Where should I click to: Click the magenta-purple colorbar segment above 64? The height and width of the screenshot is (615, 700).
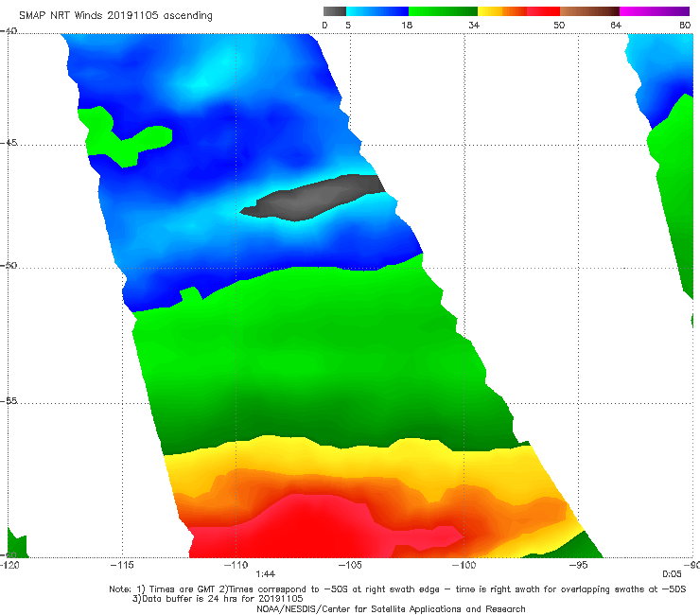[x=655, y=11]
